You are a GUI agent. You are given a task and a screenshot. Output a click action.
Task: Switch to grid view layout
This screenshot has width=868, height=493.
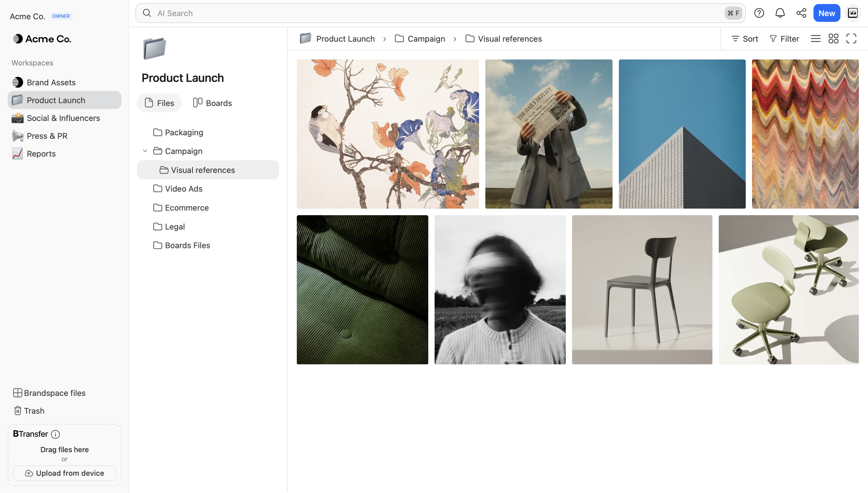pos(833,38)
